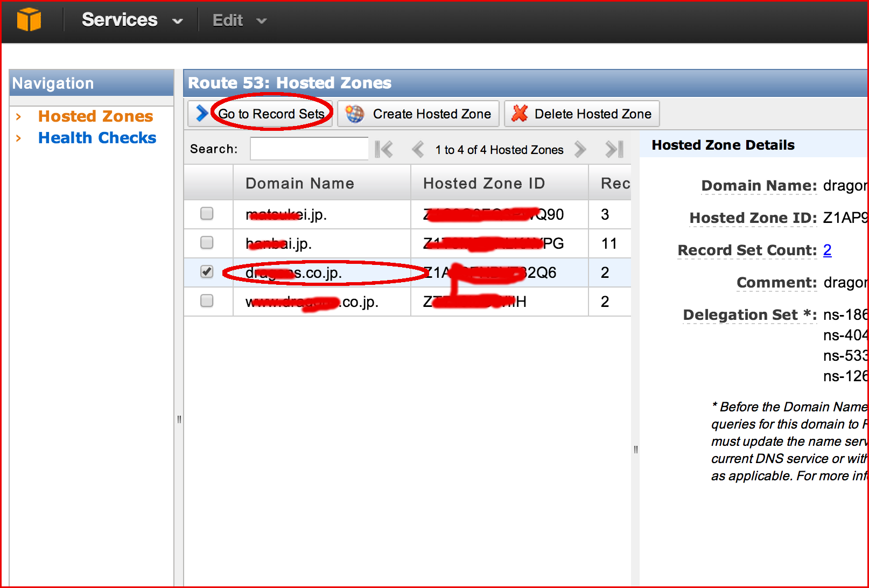The height and width of the screenshot is (588, 869).
Task: Go to next page of hosted zones
Action: (x=580, y=149)
